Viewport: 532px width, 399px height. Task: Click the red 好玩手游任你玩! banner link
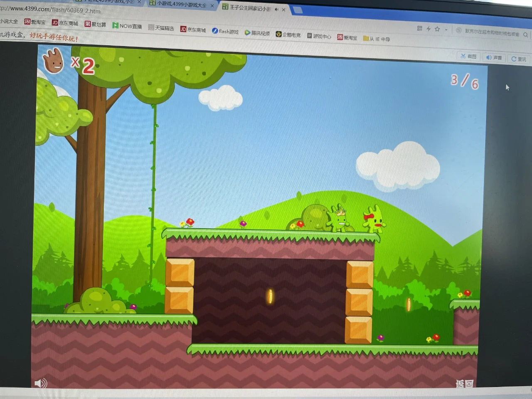(x=54, y=37)
